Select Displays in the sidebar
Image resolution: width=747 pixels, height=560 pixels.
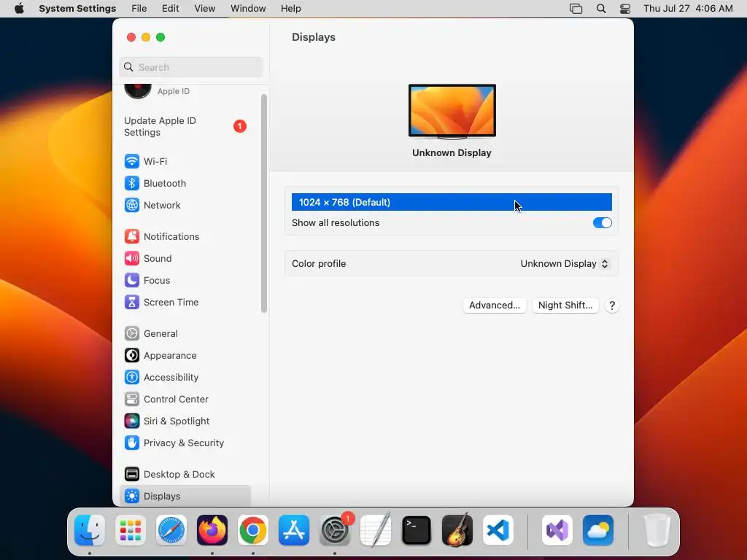185,496
